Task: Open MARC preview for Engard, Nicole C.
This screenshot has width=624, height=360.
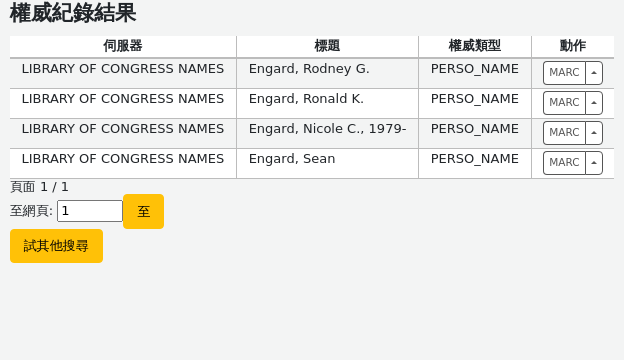Action: (x=564, y=133)
